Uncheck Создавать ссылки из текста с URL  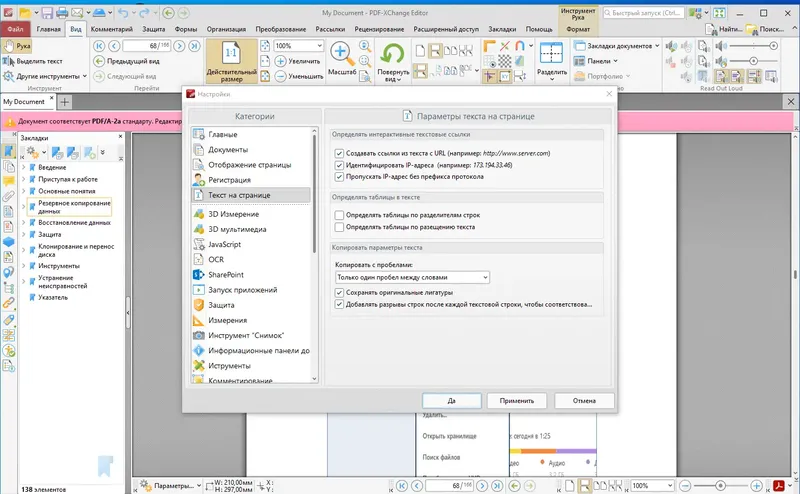click(x=339, y=153)
